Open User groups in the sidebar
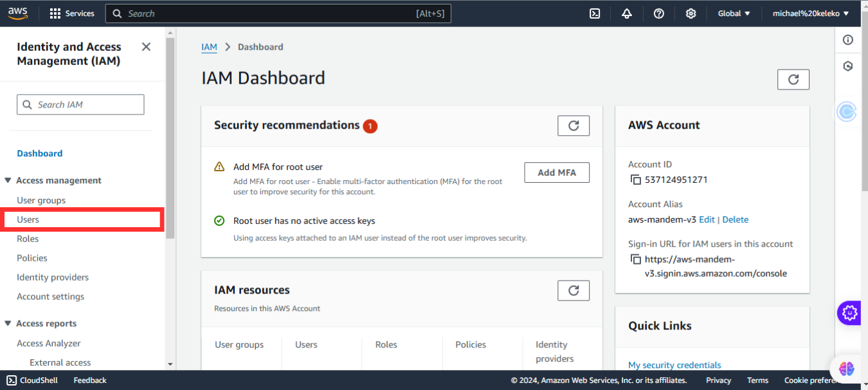 pos(41,200)
